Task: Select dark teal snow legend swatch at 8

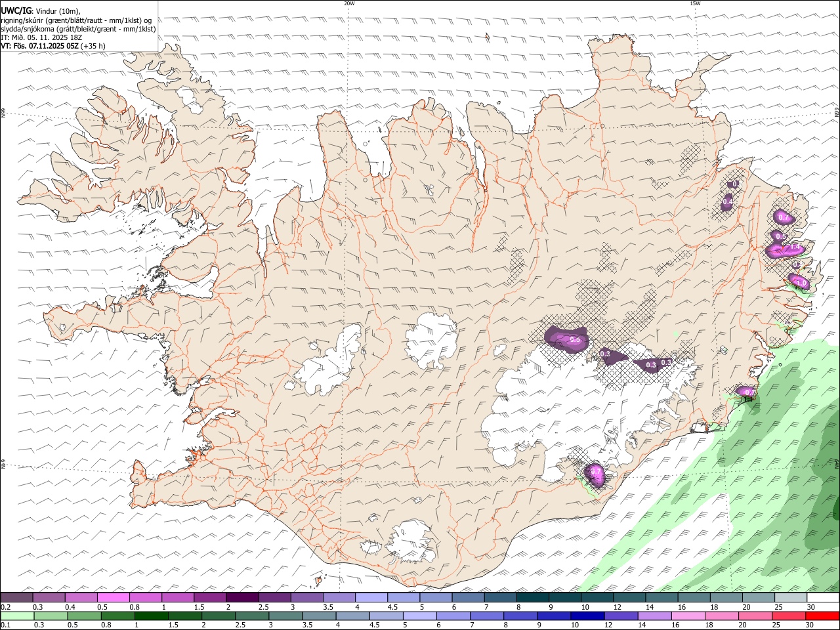Action: pos(532,597)
